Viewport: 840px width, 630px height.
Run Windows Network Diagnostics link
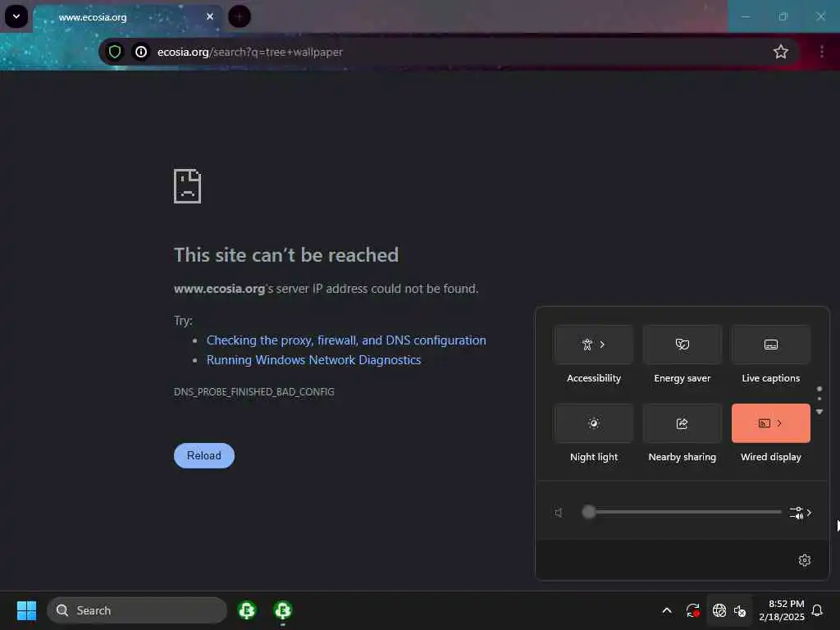pyautogui.click(x=313, y=360)
